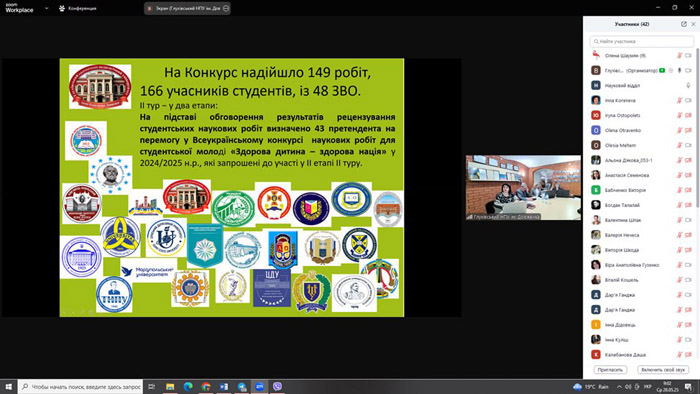Open the Conference menu in the title bar
Image resolution: width=700 pixels, height=394 pixels.
pos(78,8)
